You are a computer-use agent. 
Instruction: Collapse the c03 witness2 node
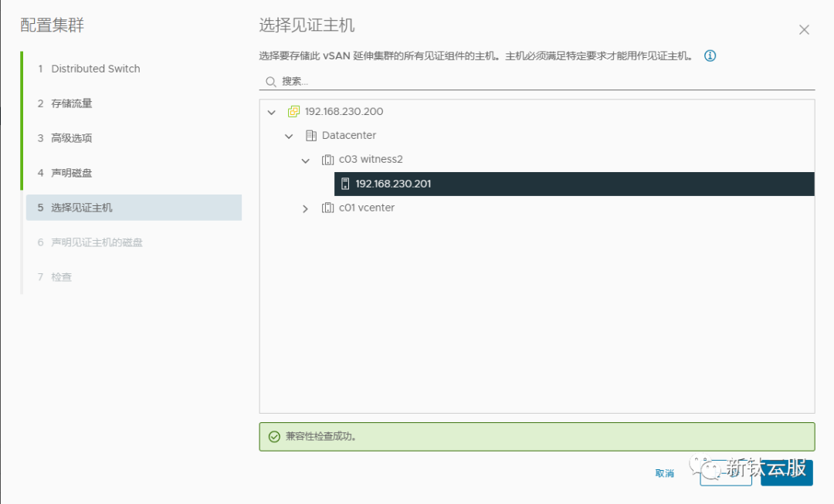click(x=305, y=159)
